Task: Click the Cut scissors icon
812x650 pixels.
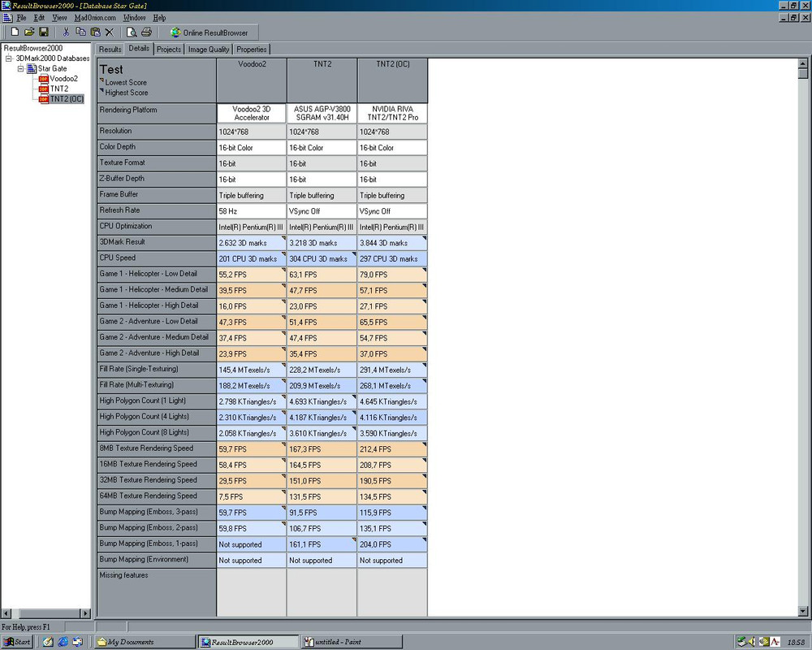Action: 66,32
